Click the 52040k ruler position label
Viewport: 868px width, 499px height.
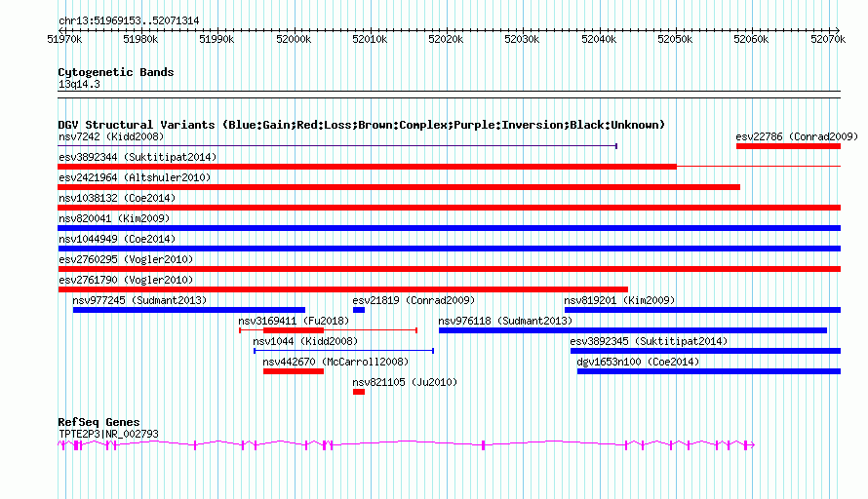[x=599, y=40]
